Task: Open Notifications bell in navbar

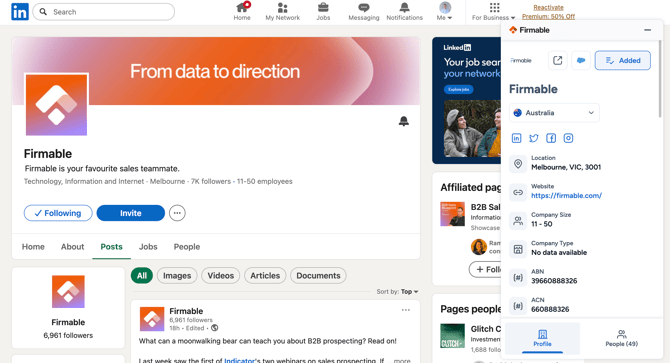Action: [x=404, y=12]
